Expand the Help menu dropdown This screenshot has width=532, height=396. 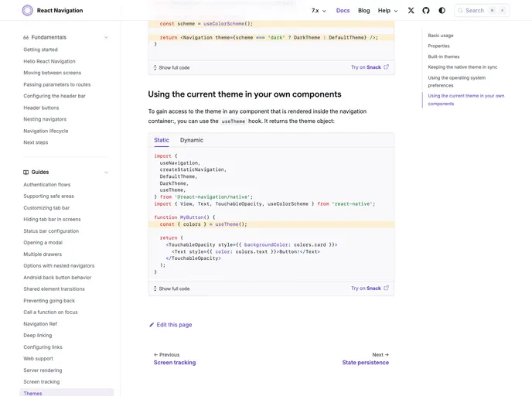coord(387,11)
